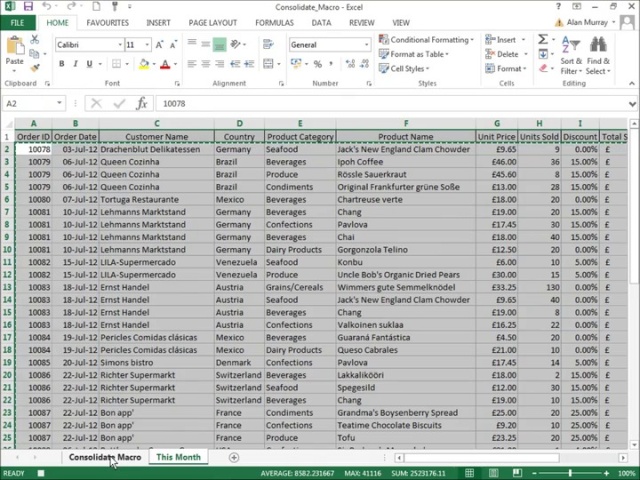640x480 pixels.
Task: Select the Format Painter brush
Action: tap(35, 68)
